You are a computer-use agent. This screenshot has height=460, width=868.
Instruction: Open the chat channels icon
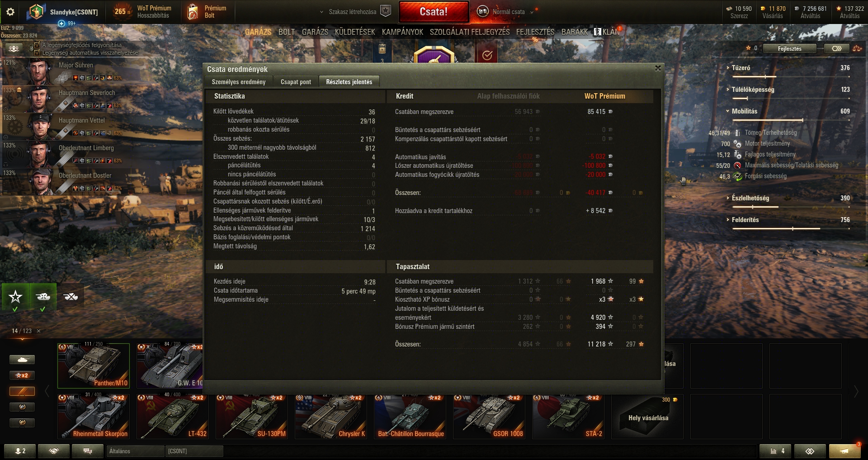tap(88, 451)
